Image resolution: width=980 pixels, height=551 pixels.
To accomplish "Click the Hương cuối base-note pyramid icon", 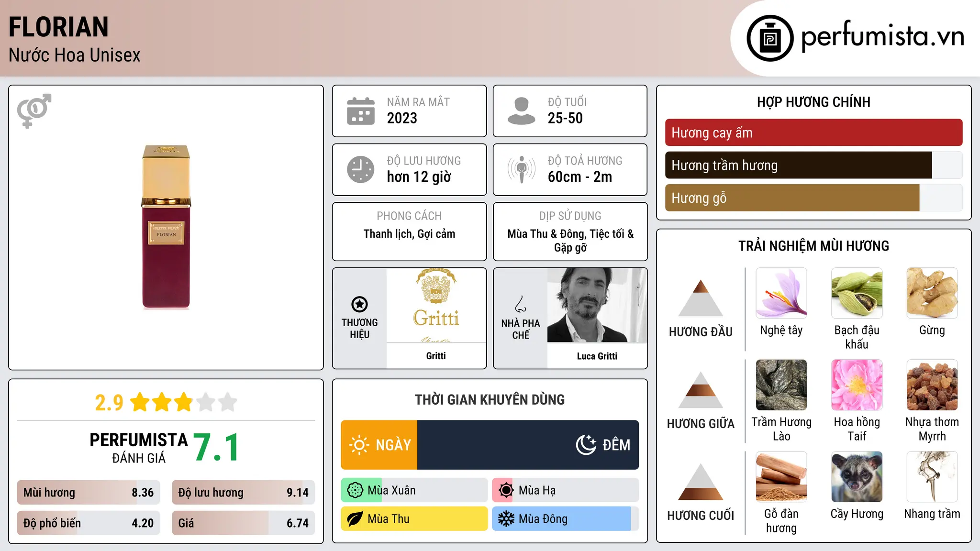I will point(701,481).
